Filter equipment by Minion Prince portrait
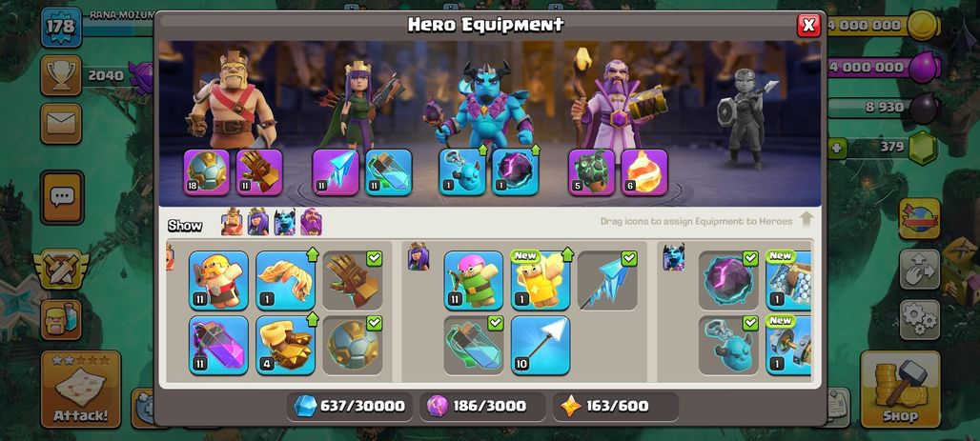The image size is (980, 441). pyautogui.click(x=284, y=222)
